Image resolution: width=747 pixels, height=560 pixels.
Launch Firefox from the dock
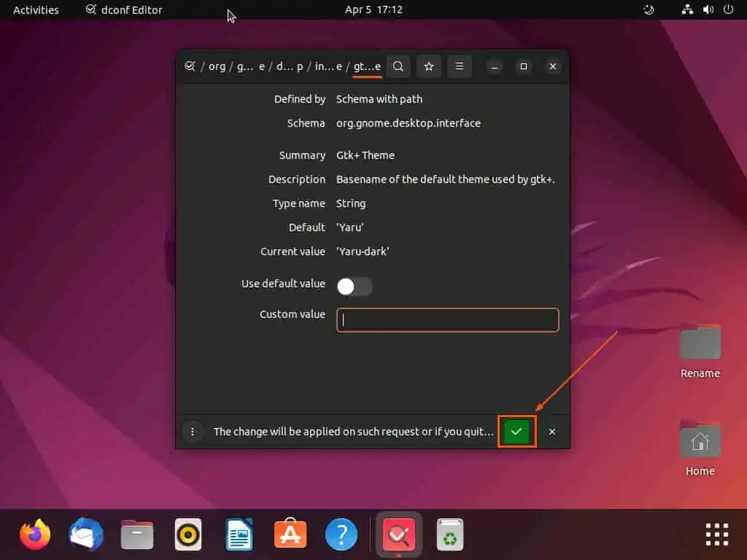(34, 534)
